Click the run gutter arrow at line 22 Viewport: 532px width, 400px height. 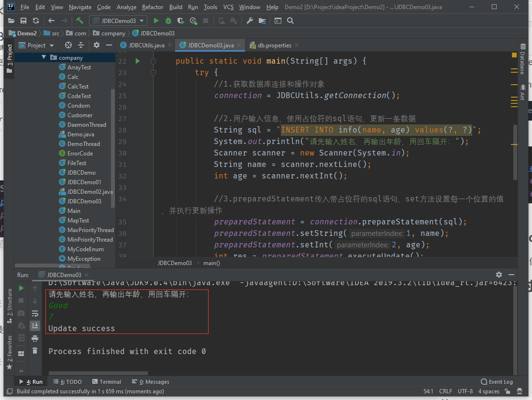(x=137, y=61)
